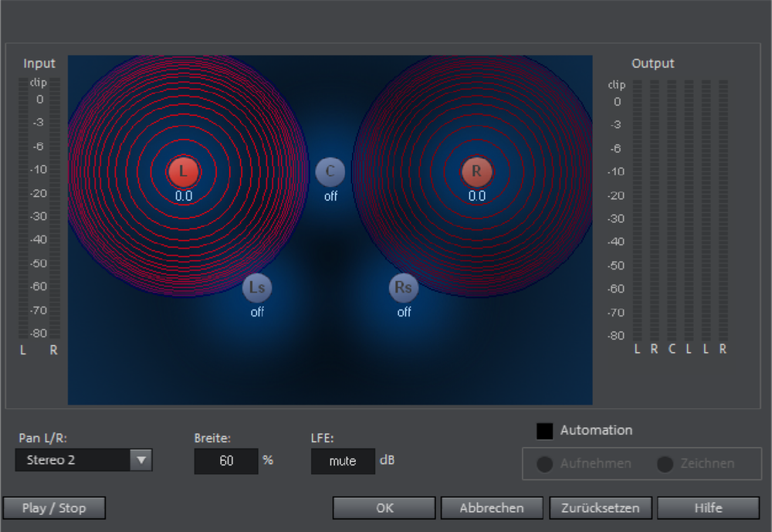Toggle the Automation checkbox
The image size is (772, 532).
click(x=544, y=431)
